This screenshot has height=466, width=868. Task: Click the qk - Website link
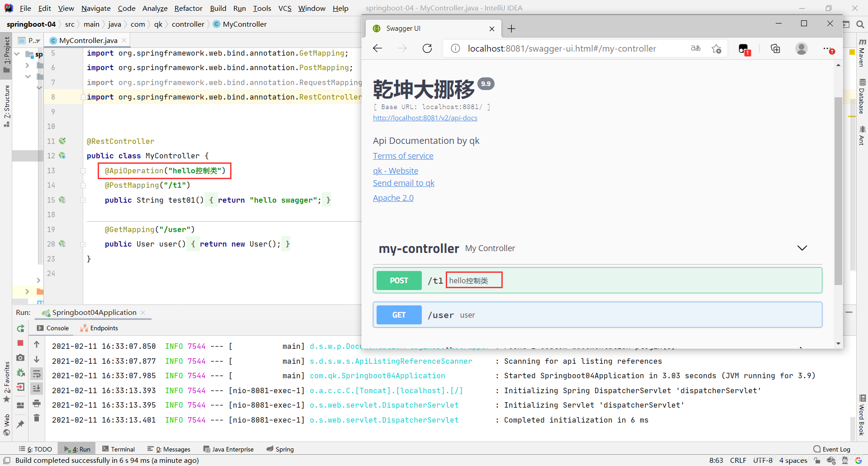[x=396, y=171]
